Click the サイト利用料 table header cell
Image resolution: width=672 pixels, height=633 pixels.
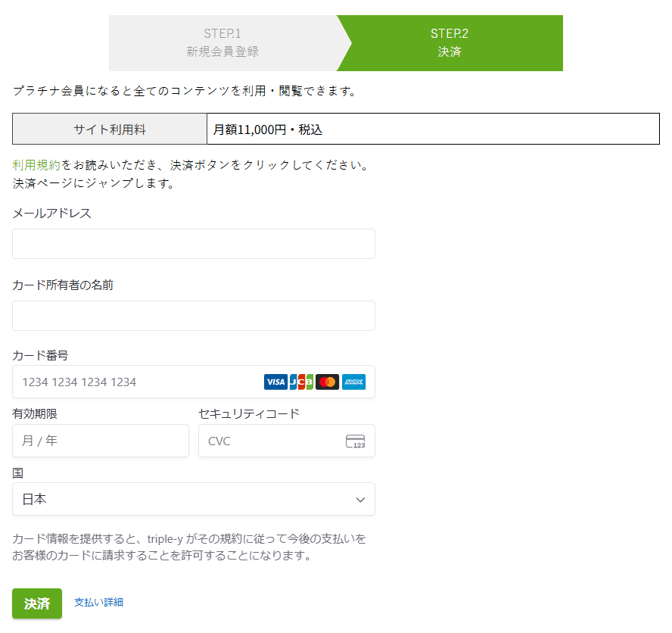(110, 129)
